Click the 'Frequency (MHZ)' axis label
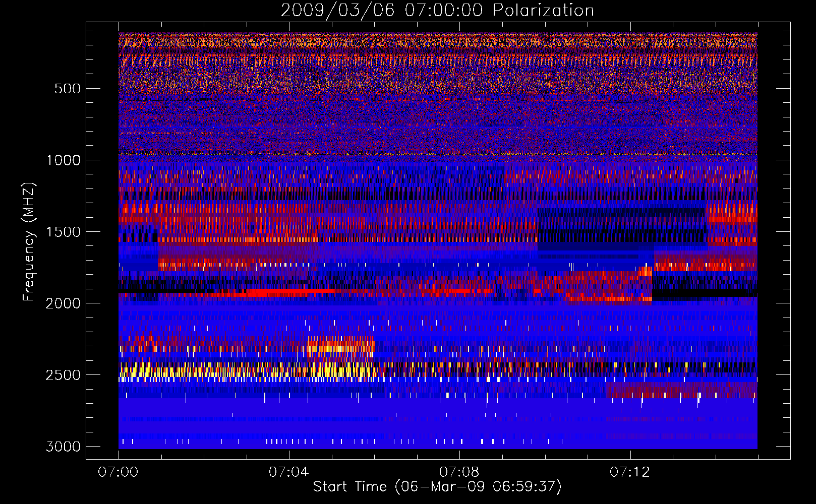 (29, 242)
